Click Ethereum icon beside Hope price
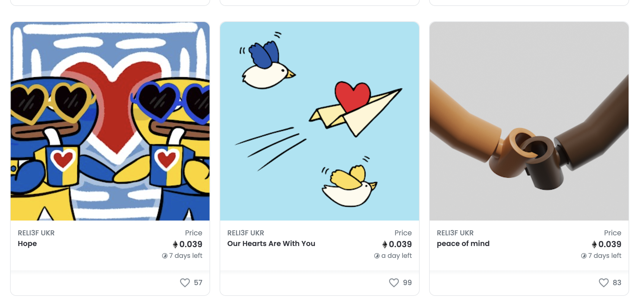 tap(175, 244)
